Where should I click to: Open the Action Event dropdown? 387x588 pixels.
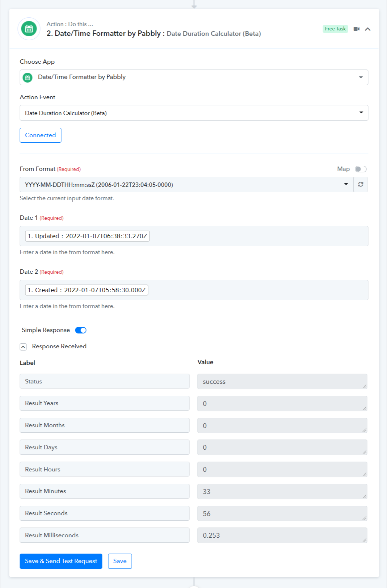(194, 113)
